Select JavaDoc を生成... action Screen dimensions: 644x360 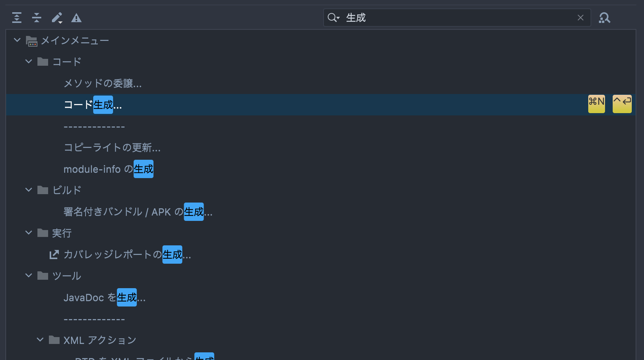tap(105, 297)
